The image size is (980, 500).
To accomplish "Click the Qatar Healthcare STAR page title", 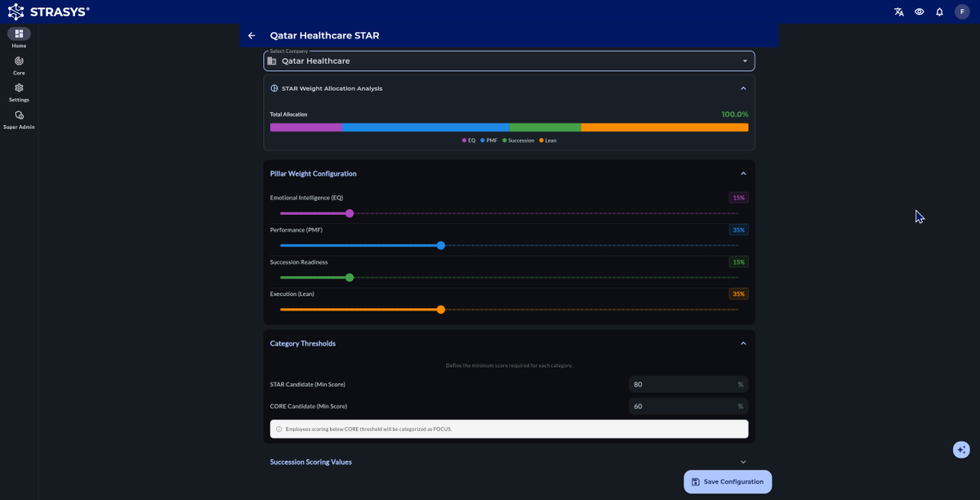I will coord(324,36).
